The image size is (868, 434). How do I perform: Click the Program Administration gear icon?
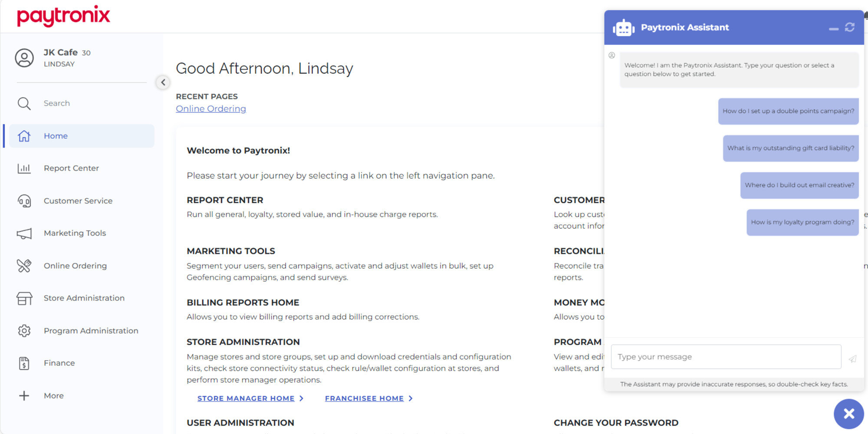coord(24,331)
